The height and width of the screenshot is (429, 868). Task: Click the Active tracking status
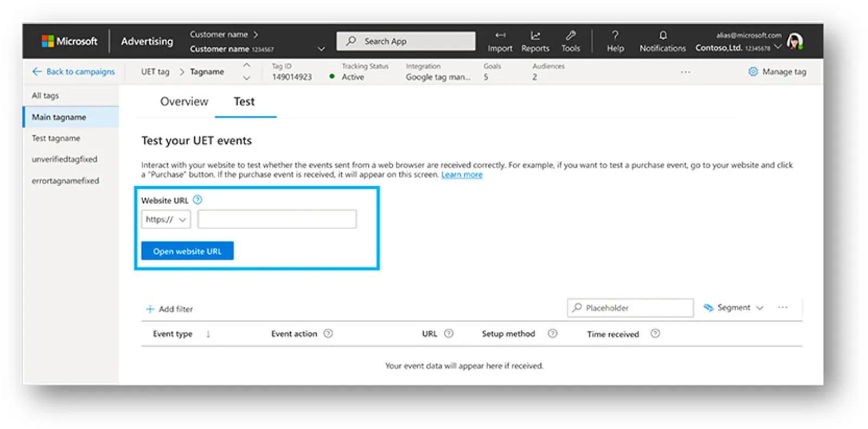coord(353,77)
